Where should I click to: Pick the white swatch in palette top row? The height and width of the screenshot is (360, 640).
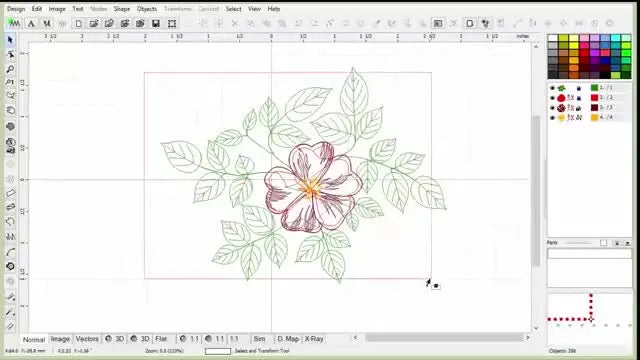tap(553, 38)
